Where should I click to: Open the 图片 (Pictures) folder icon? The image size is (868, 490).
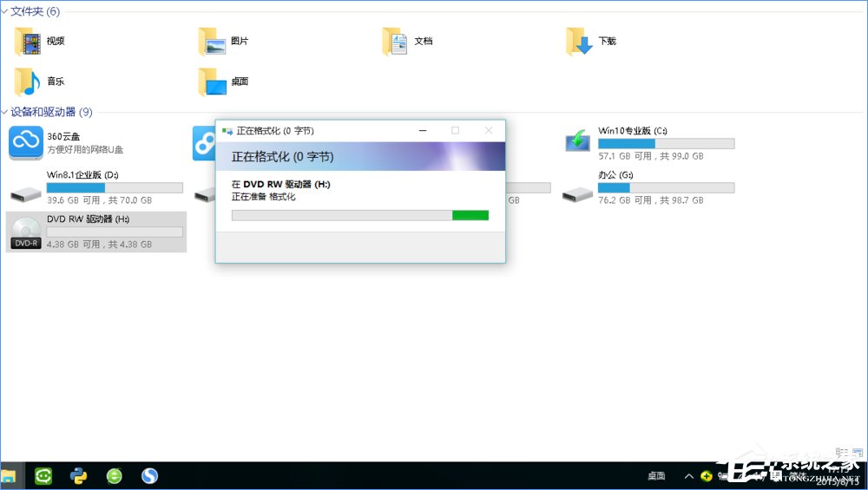(x=212, y=42)
